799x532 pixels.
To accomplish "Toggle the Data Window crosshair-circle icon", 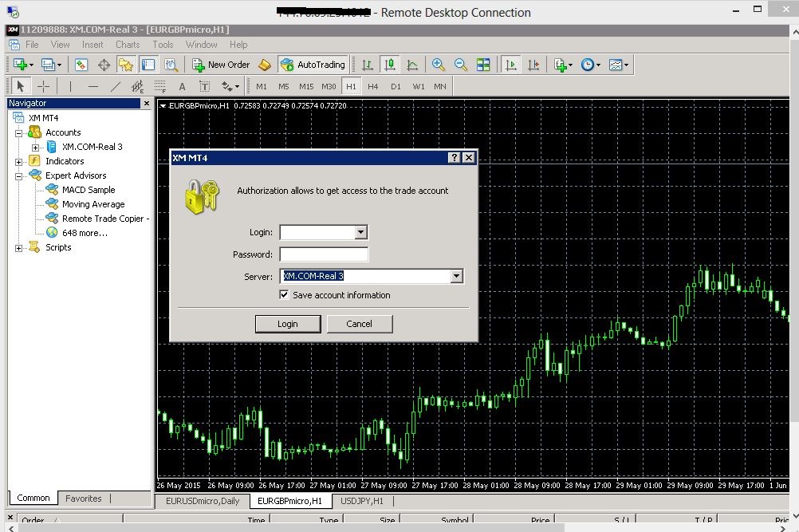I will point(104,65).
